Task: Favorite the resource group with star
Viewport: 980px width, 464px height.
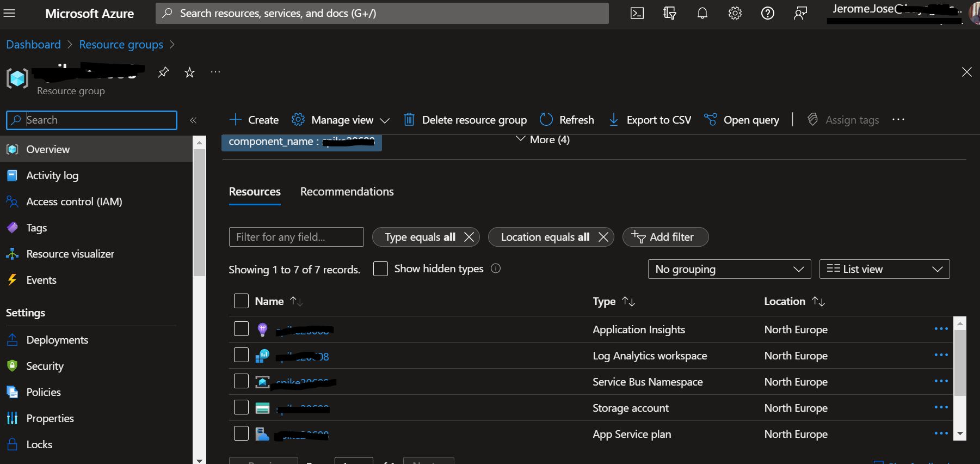Action: (x=189, y=72)
